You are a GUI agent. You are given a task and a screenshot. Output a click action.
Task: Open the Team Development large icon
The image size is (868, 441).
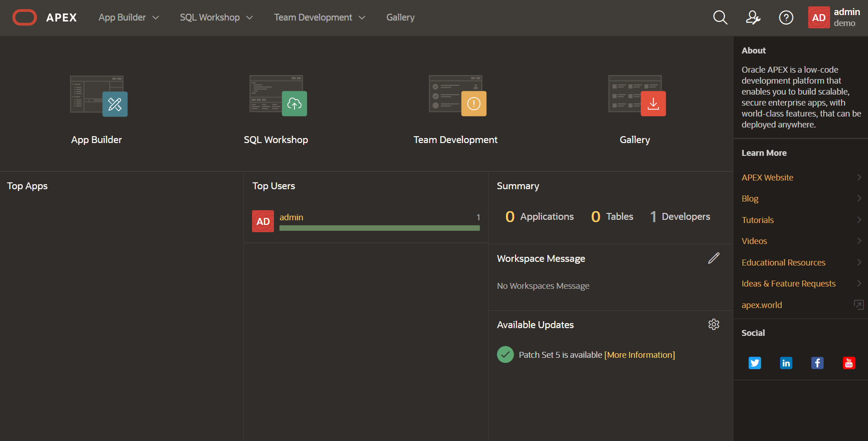tap(458, 96)
